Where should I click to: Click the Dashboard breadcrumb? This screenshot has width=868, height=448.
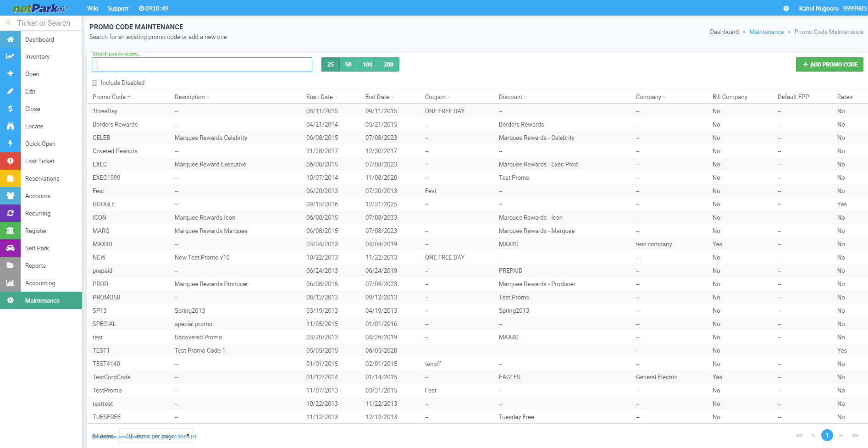724,32
